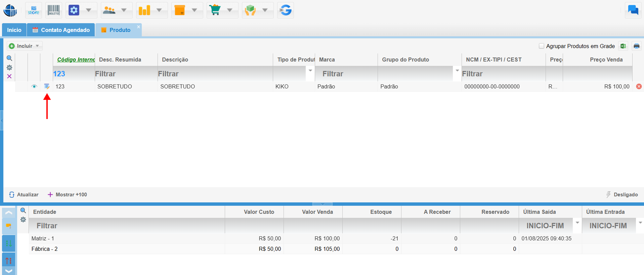This screenshot has height=275, width=644.
Task: Switch to Contato Agendado tab
Action: coord(61,30)
